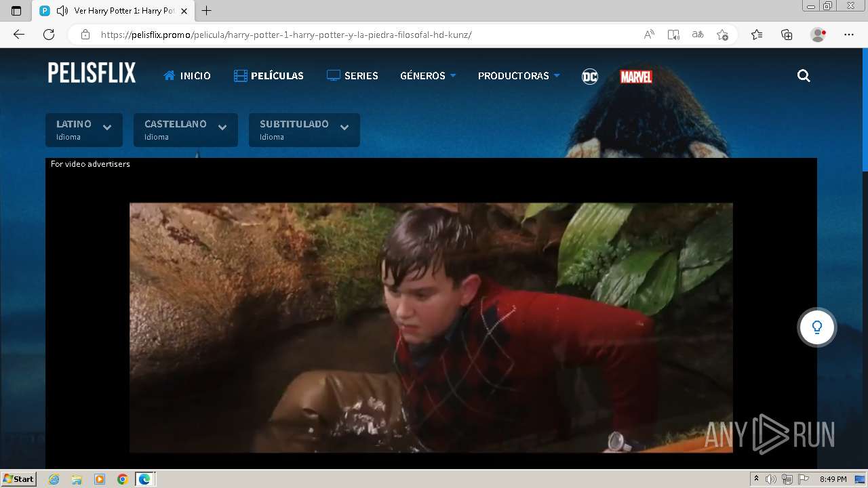Go to INICIO home page
This screenshot has height=488, width=868.
click(187, 76)
